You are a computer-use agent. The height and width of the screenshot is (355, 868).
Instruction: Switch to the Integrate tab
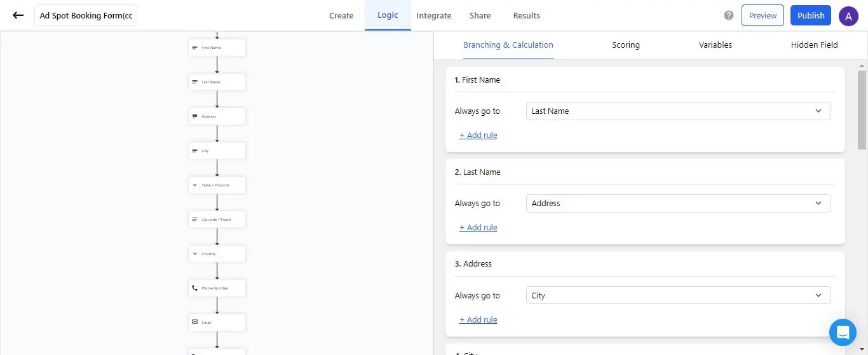click(x=433, y=15)
